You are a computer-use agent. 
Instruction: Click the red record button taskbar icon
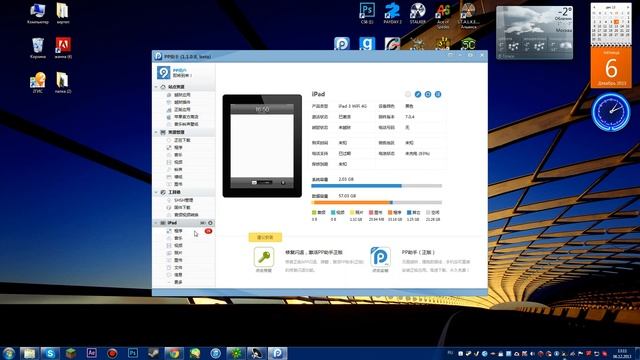coord(112,353)
